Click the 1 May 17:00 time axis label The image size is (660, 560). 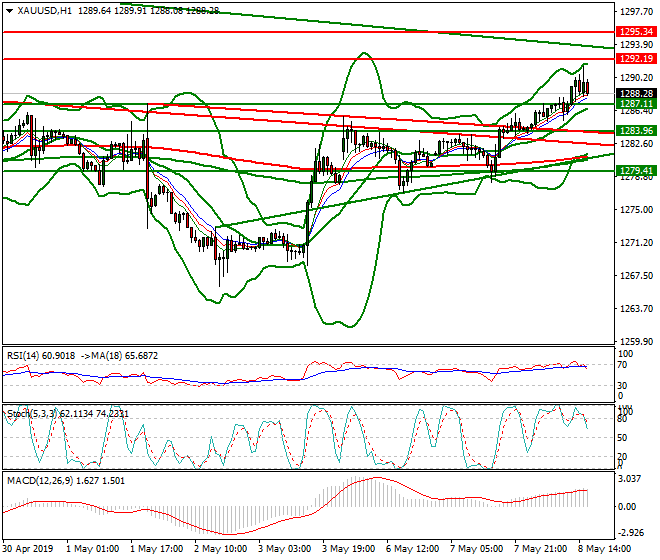[x=157, y=549]
